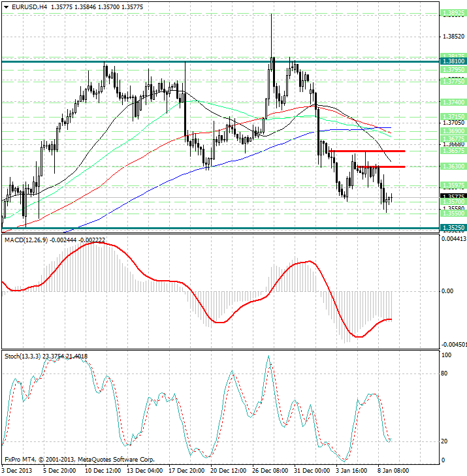Select the lower red horizontal line
Image resolution: width=467 pixels, height=476 pixels.
[x=381, y=167]
